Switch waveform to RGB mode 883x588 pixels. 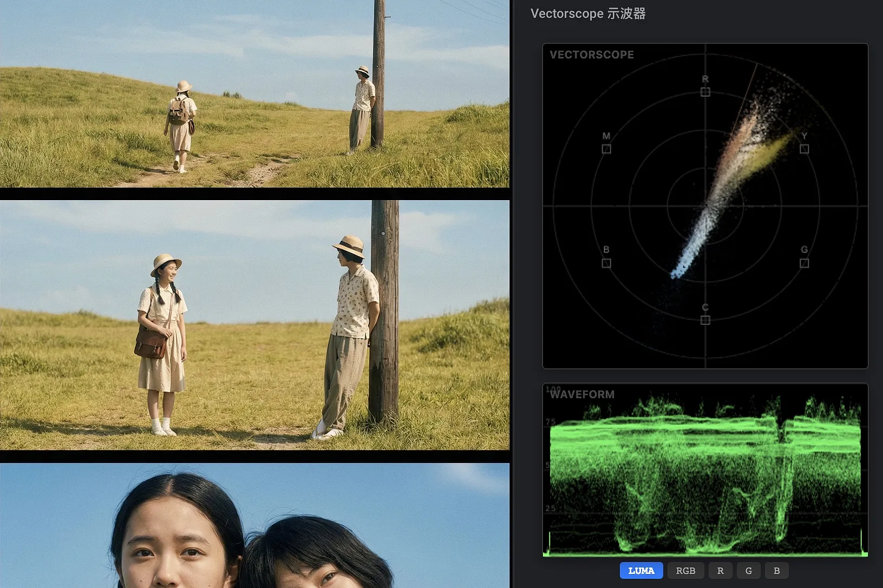[x=685, y=571]
